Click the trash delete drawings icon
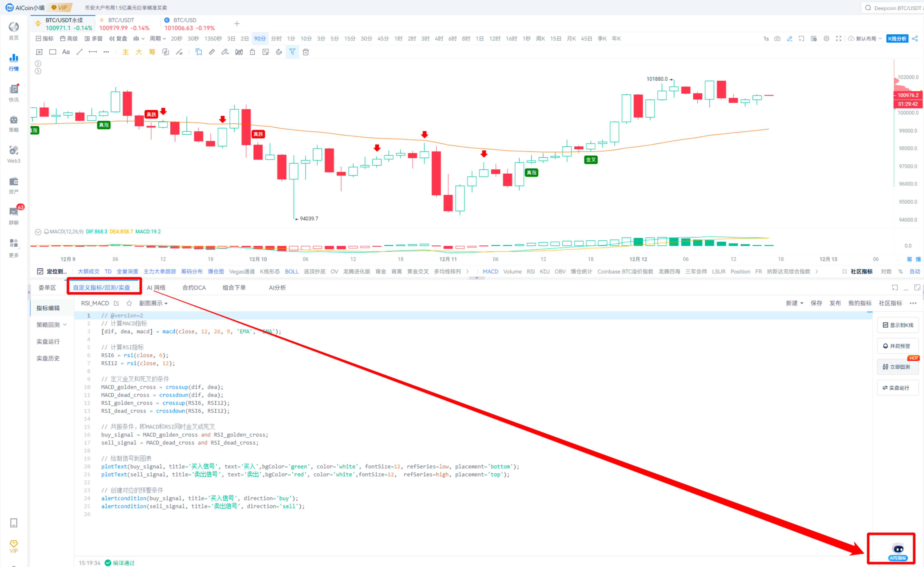The height and width of the screenshot is (567, 924). coord(306,52)
